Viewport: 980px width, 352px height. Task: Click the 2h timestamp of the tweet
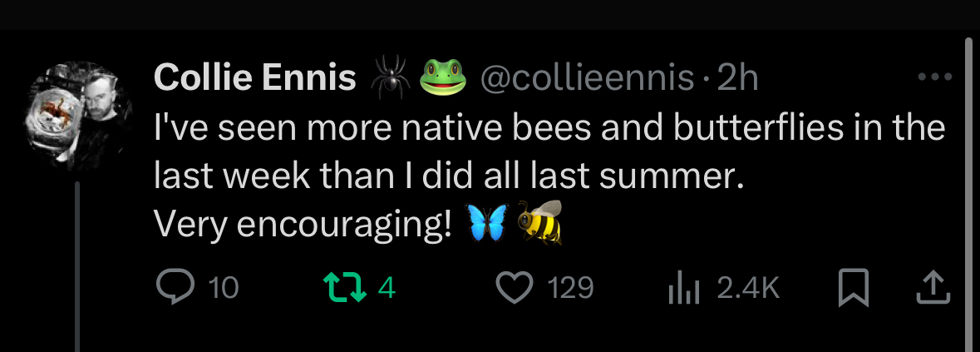tap(738, 78)
